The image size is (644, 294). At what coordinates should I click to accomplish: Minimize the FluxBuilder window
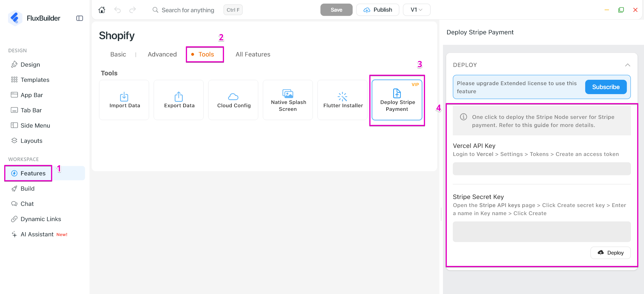click(x=607, y=10)
